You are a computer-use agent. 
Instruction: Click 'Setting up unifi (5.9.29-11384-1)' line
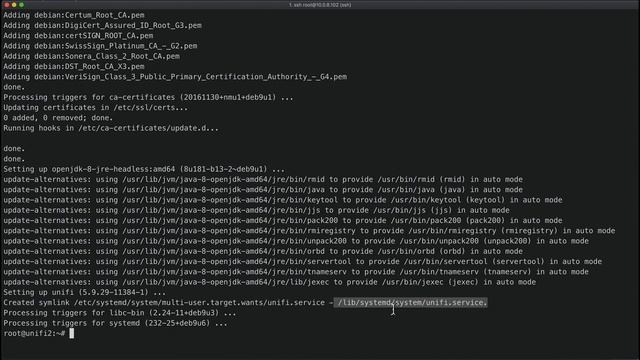(84, 292)
